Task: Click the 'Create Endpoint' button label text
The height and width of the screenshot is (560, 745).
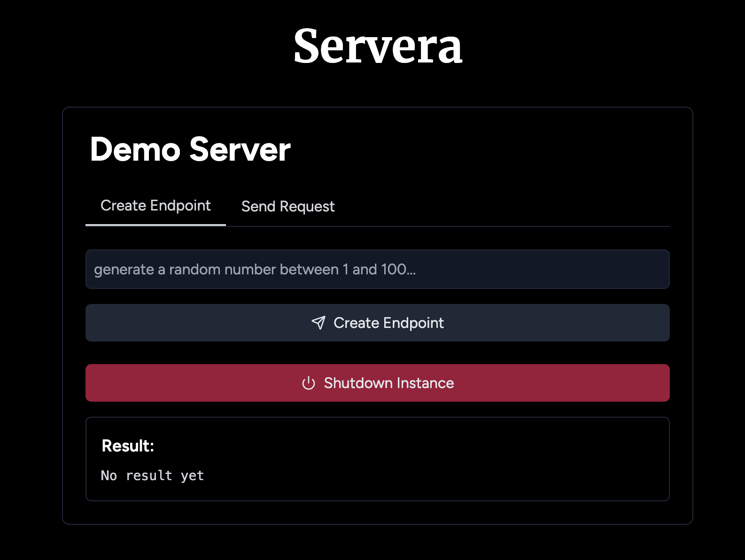Action: 388,323
